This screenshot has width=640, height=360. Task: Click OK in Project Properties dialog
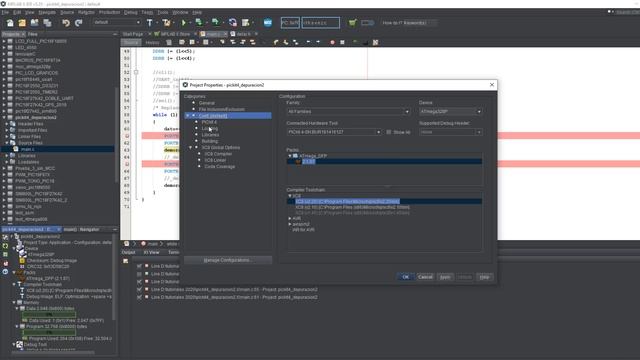click(405, 277)
